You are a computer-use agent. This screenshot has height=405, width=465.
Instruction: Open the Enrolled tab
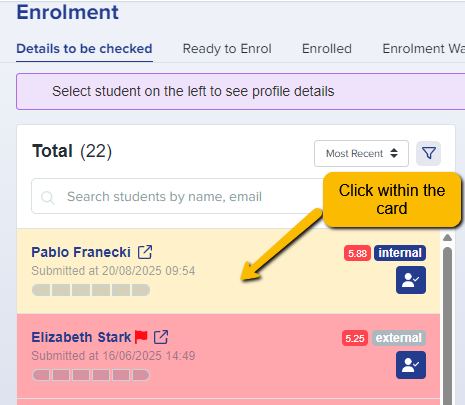pyautogui.click(x=327, y=49)
